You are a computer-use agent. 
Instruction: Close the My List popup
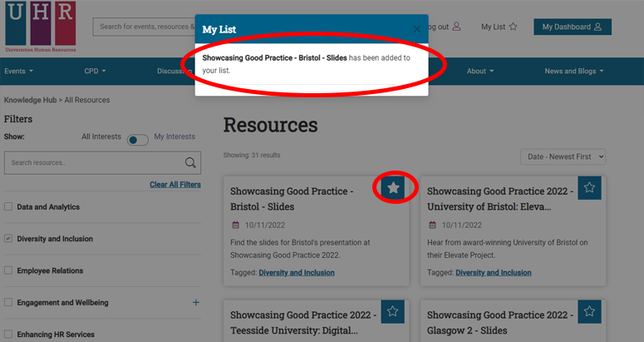[x=417, y=29]
